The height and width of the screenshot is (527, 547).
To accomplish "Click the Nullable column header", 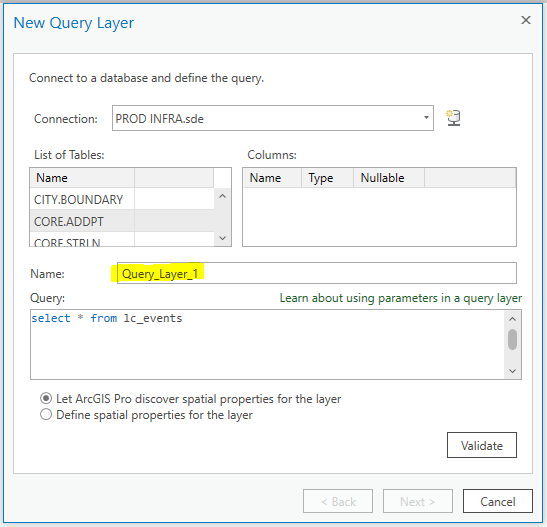I will tap(388, 178).
